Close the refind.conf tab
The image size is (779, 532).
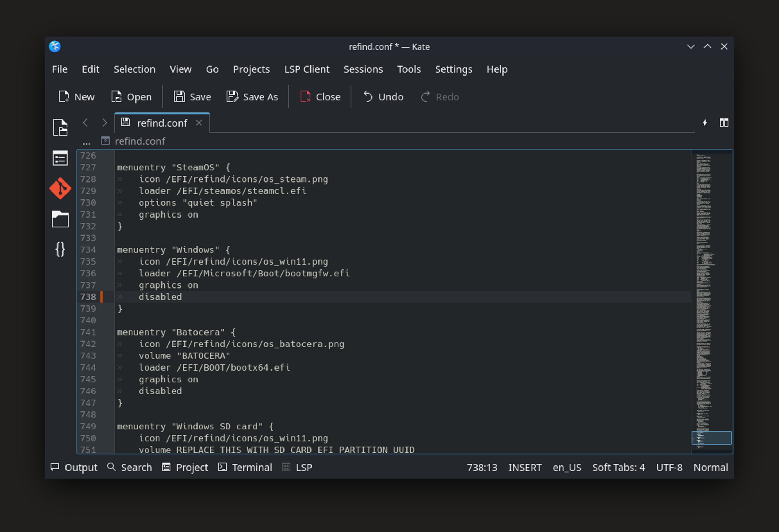(199, 123)
